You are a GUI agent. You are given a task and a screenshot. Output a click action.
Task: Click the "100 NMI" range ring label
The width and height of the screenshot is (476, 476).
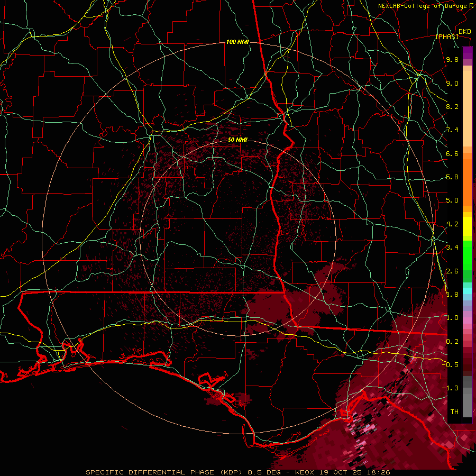click(237, 42)
